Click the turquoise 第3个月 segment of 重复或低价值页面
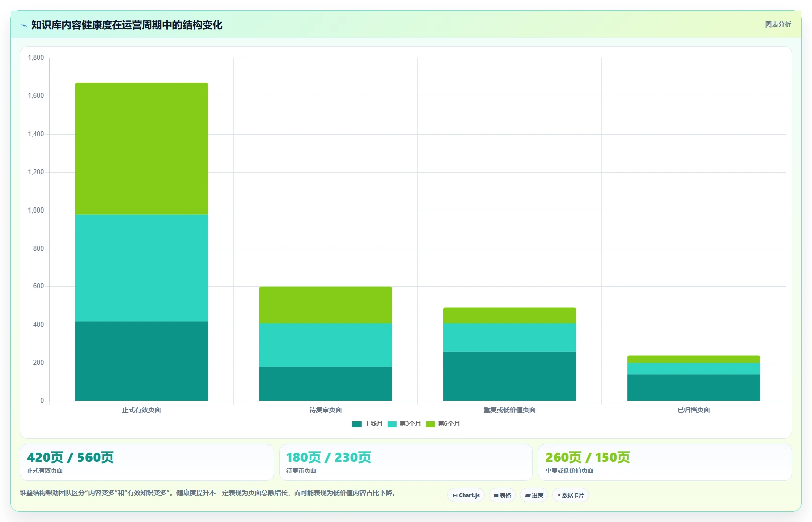Image resolution: width=812 pixels, height=522 pixels. coord(509,337)
